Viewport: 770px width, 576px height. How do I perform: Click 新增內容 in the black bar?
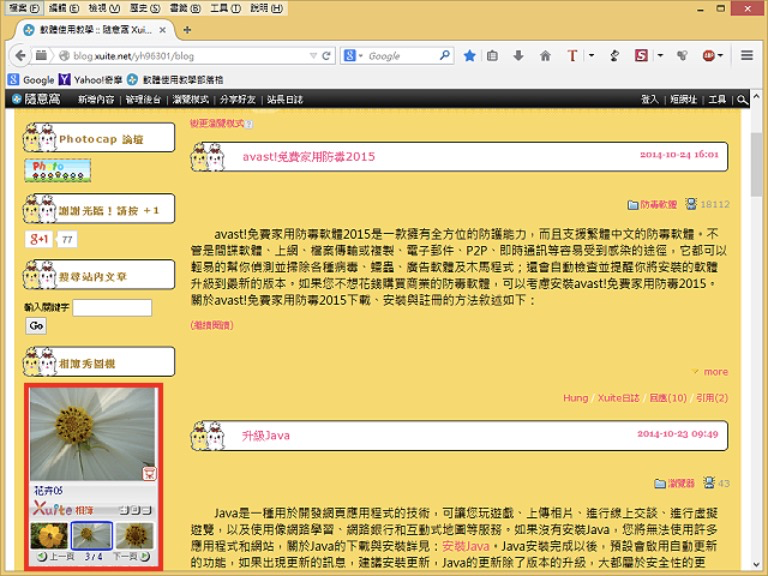(x=96, y=100)
